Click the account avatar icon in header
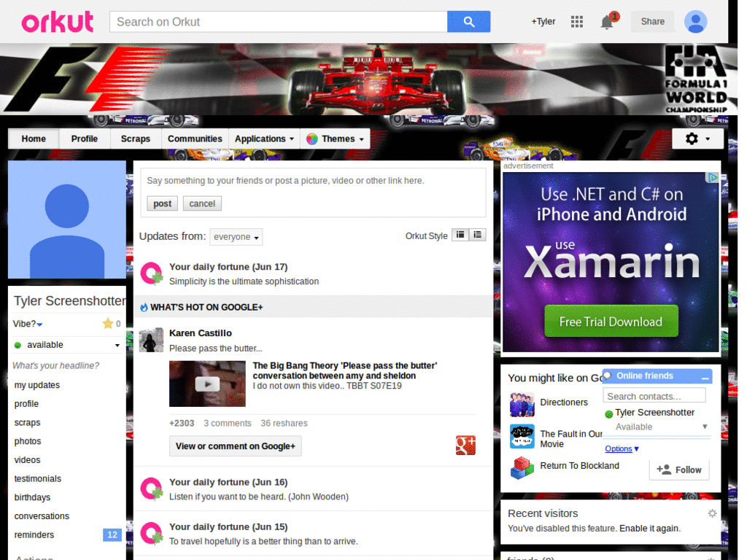 click(695, 22)
